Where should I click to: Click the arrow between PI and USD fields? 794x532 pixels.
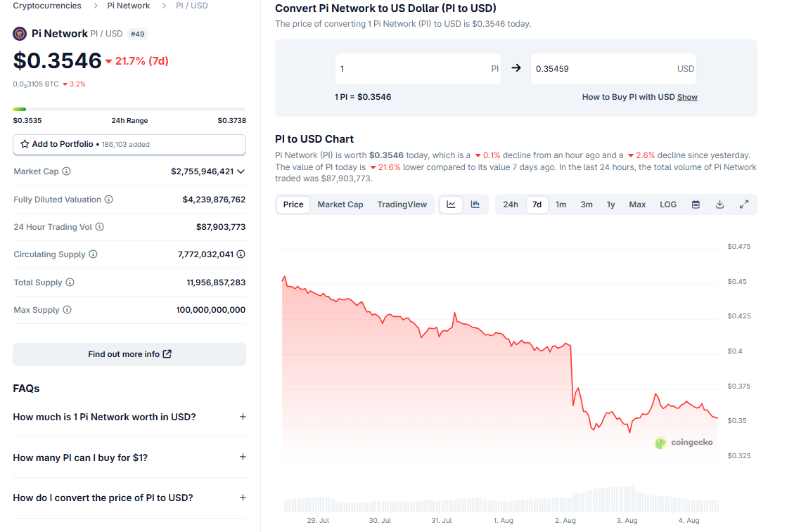(516, 68)
